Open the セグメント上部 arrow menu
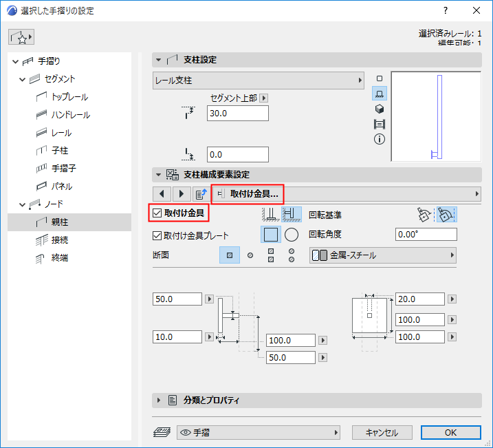This screenshot has height=448, width=493. pyautogui.click(x=264, y=98)
